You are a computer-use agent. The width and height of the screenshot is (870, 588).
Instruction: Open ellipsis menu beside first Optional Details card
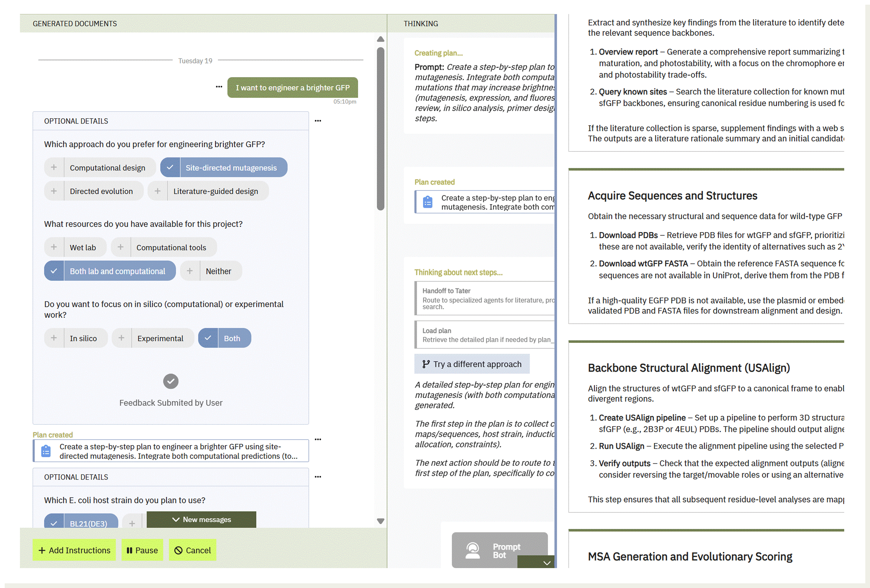(318, 121)
